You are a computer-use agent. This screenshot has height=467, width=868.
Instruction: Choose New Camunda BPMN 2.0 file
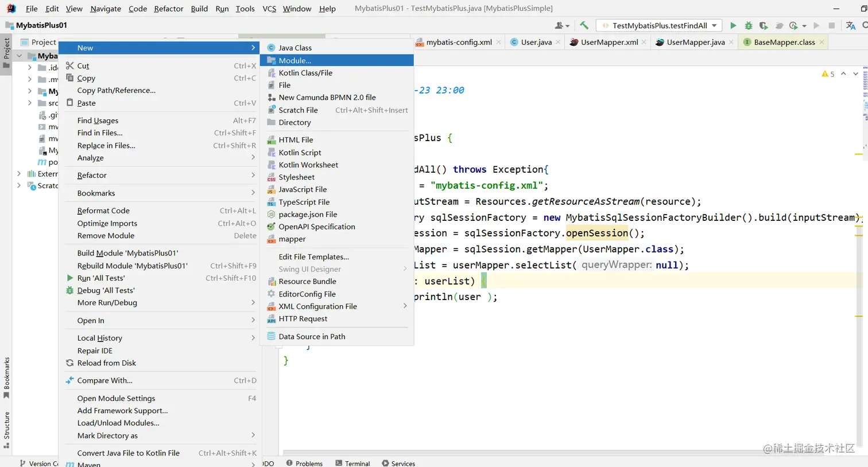[x=337, y=98]
